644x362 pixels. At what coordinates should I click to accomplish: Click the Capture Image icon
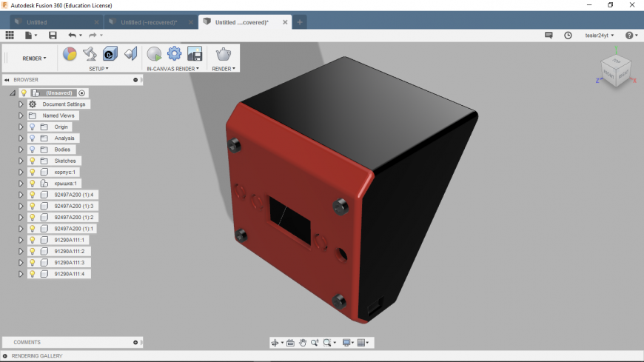(x=195, y=53)
